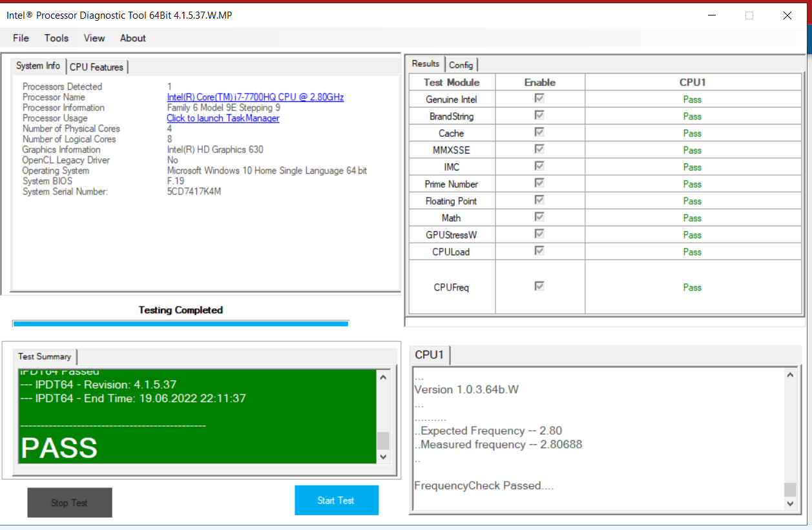Image resolution: width=812 pixels, height=530 pixels.
Task: Click Test Summary scrollbar up arrow
Action: [382, 378]
